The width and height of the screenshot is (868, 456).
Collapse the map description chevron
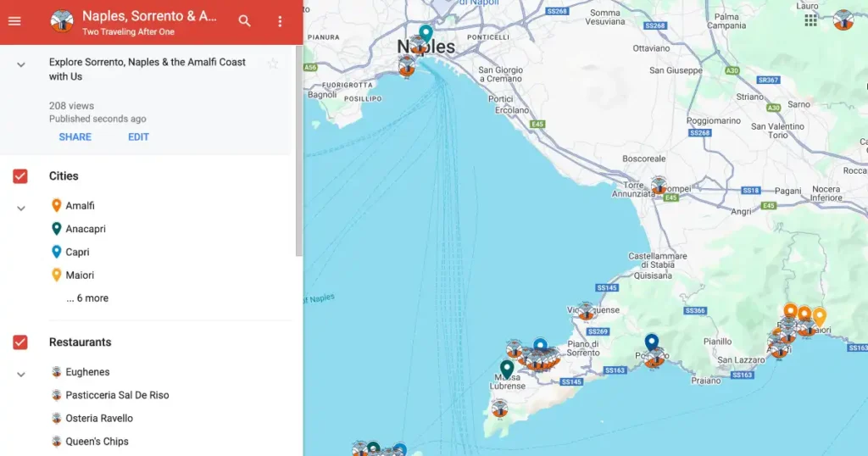tap(21, 64)
